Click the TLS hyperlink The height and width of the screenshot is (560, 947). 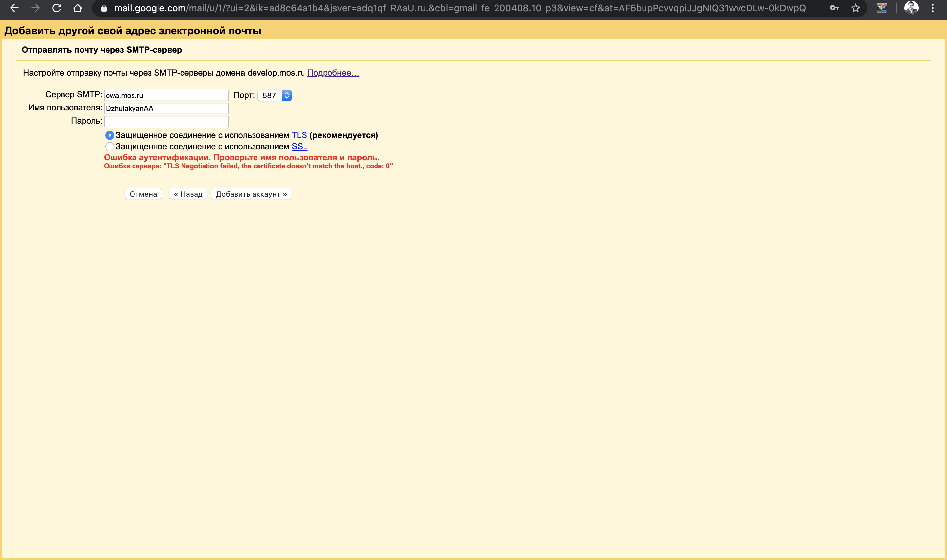[x=299, y=135]
